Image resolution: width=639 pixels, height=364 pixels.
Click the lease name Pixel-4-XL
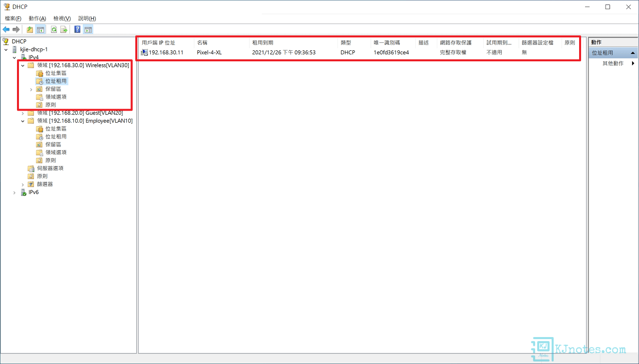pyautogui.click(x=209, y=52)
